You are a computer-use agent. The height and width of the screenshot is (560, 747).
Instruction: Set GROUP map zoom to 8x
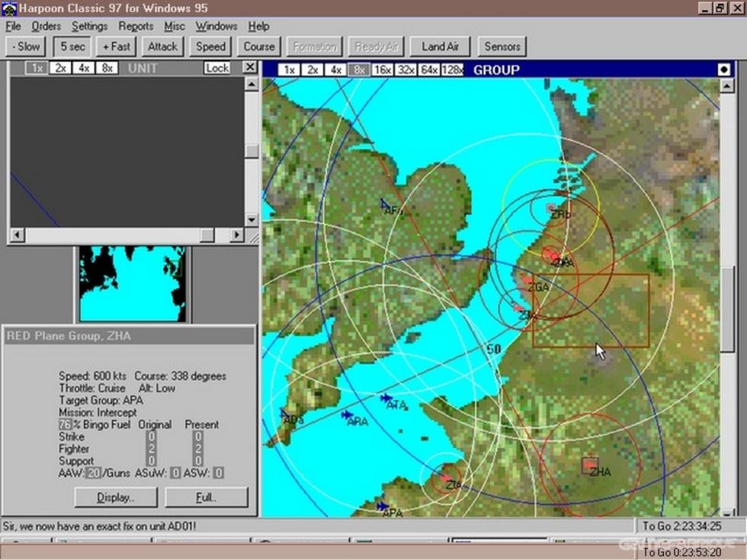click(x=359, y=70)
